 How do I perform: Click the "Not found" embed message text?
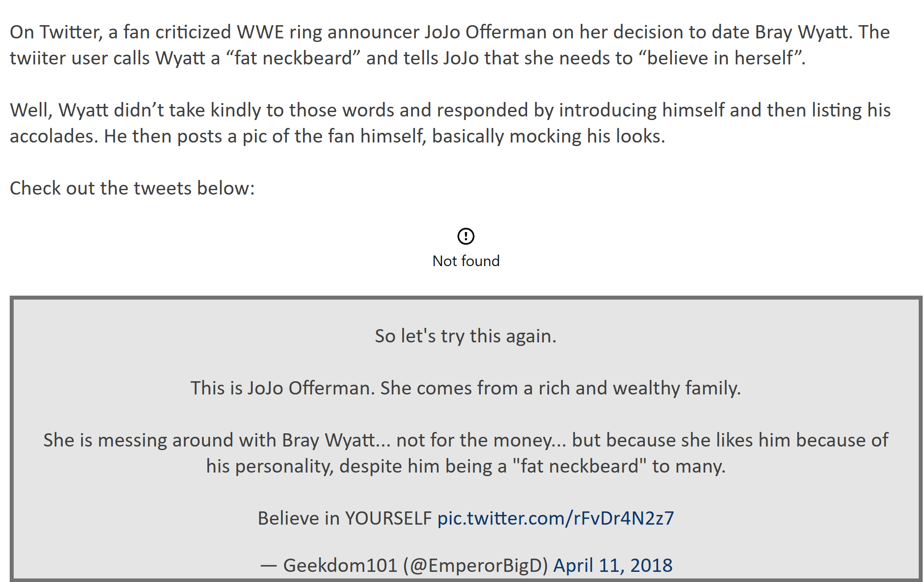466,261
